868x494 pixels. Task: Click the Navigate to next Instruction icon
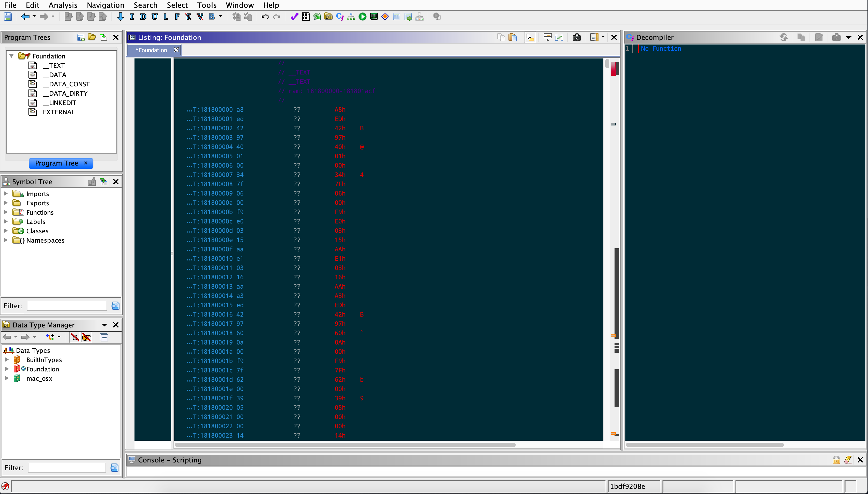click(132, 17)
